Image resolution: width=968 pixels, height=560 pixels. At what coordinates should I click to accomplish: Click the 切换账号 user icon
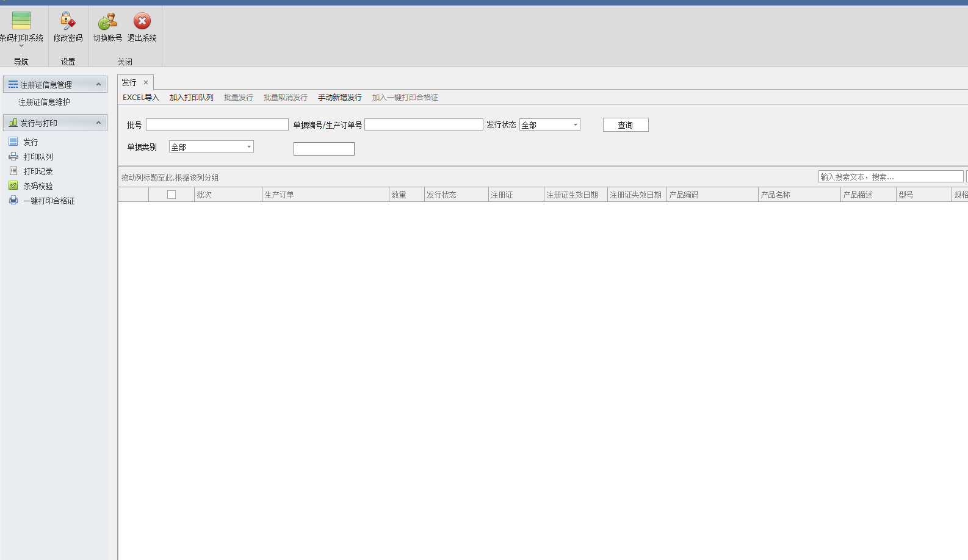(107, 21)
